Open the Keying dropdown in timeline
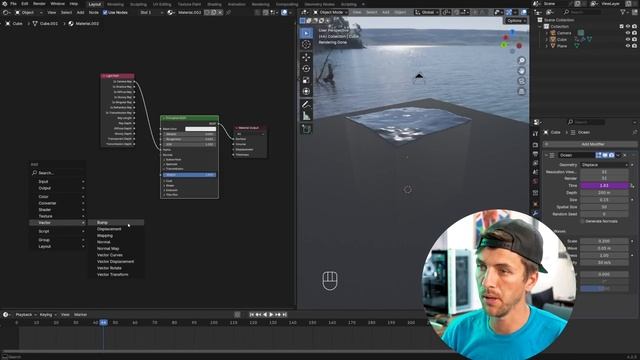640x360 pixels. point(47,315)
